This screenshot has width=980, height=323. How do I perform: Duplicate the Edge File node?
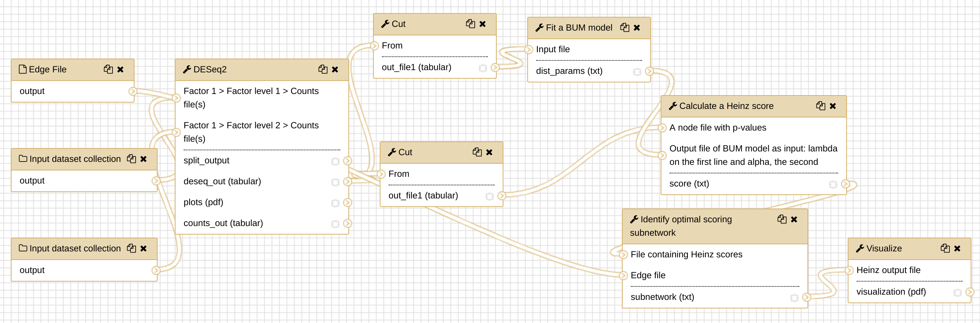pyautogui.click(x=108, y=69)
